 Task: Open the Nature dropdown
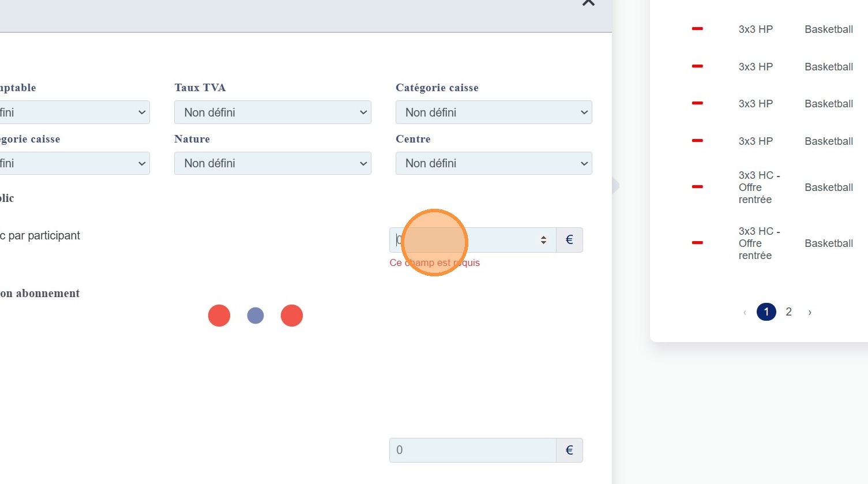(272, 163)
